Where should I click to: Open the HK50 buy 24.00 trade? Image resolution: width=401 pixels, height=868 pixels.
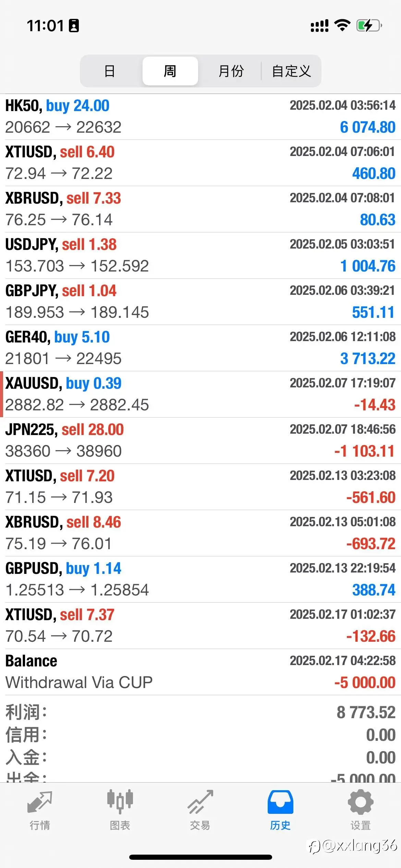click(200, 117)
